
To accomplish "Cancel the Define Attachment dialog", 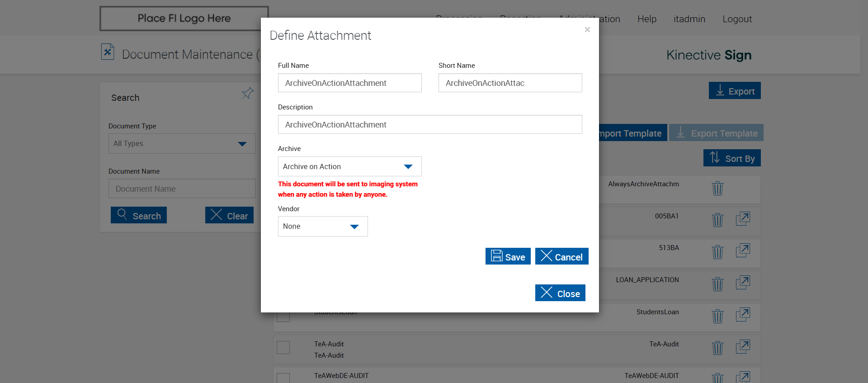I will pos(561,256).
